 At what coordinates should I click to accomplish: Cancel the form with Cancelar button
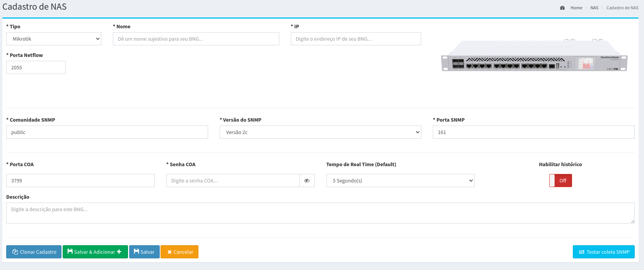(179, 252)
